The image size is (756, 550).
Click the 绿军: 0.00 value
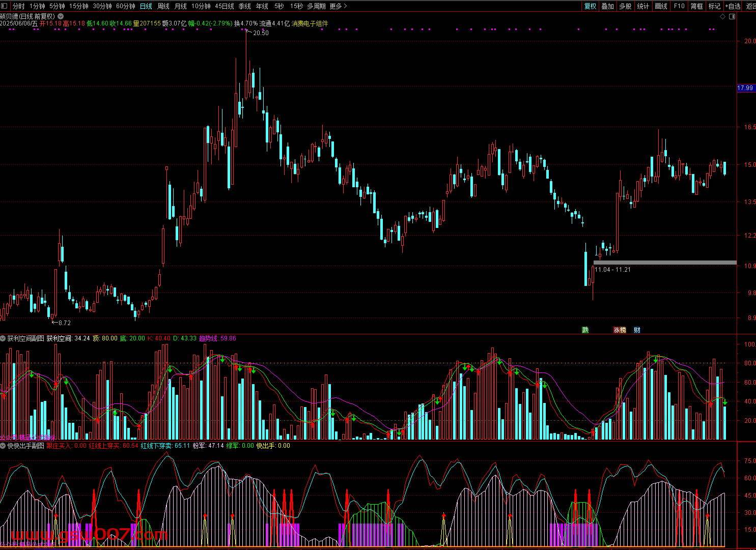[240, 446]
